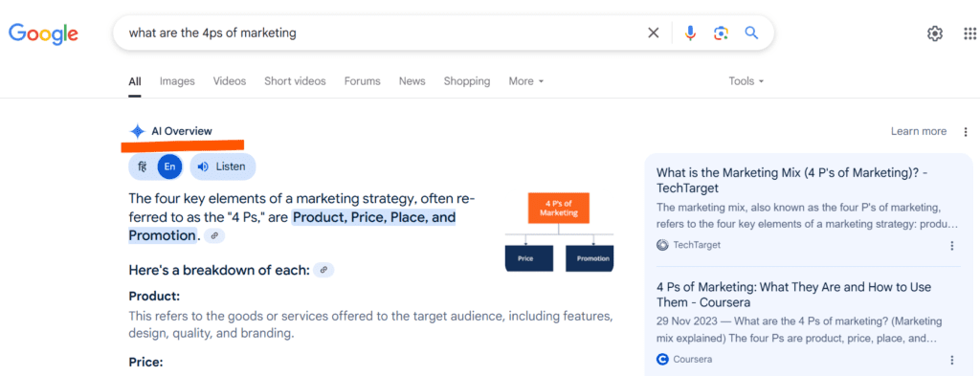Clear the search box with the X icon
This screenshot has width=980, height=376.
(653, 33)
